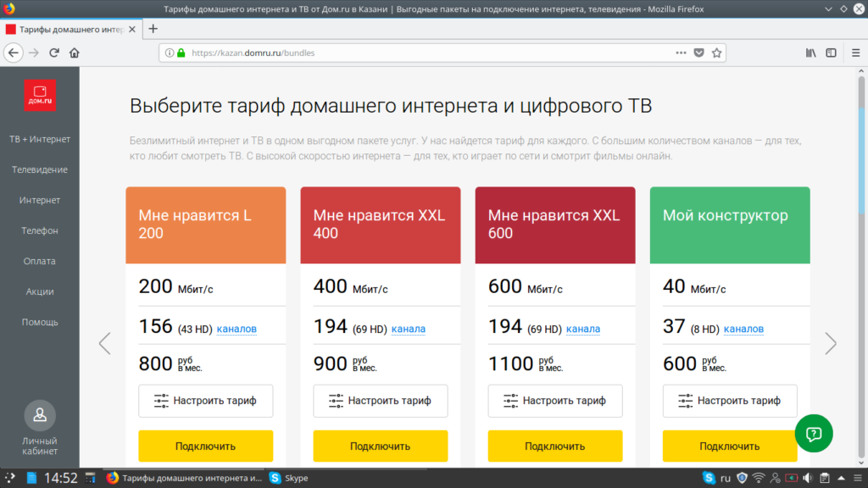The width and height of the screenshot is (868, 488).
Task: Open the Firefox library
Action: coord(811,53)
